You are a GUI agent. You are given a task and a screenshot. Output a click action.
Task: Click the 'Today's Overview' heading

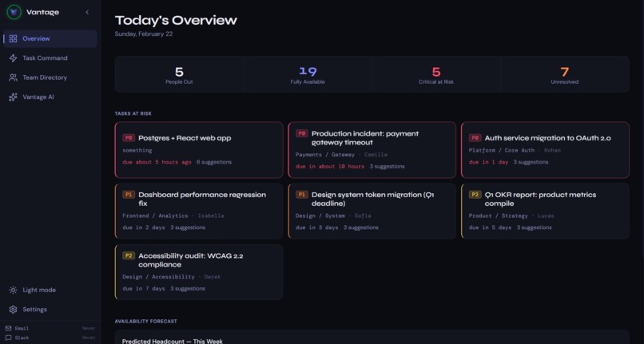[176, 20]
